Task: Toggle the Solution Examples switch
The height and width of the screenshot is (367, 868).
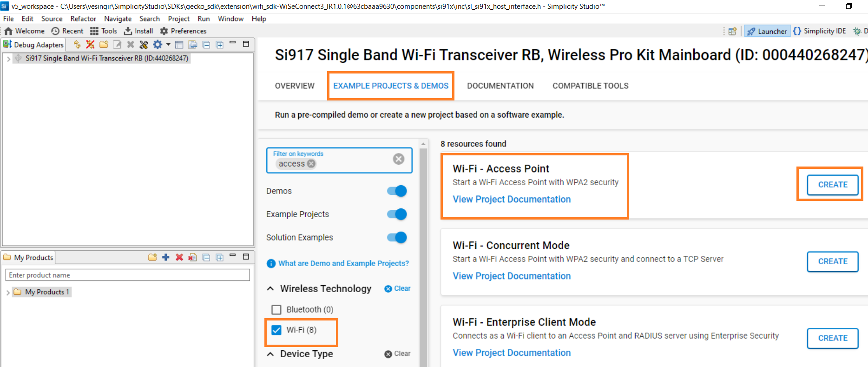Action: pos(397,238)
